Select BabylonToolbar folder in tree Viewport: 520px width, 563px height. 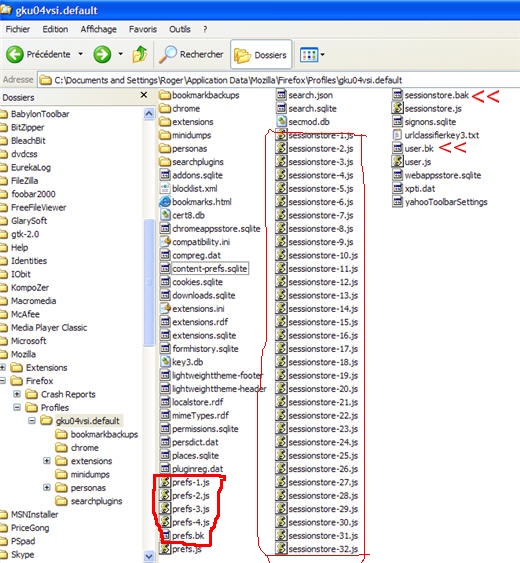coord(40,114)
